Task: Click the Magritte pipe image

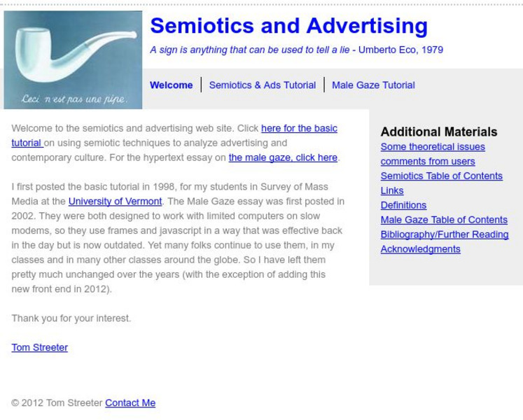Action: (73, 60)
